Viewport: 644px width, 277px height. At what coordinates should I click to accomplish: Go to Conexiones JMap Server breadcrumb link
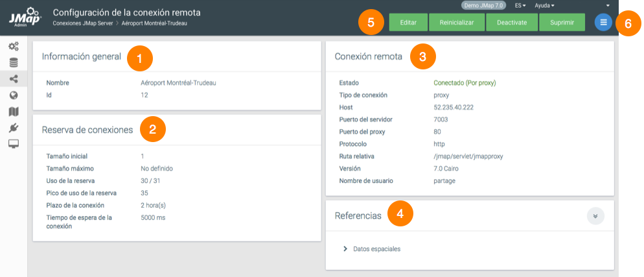(x=82, y=23)
